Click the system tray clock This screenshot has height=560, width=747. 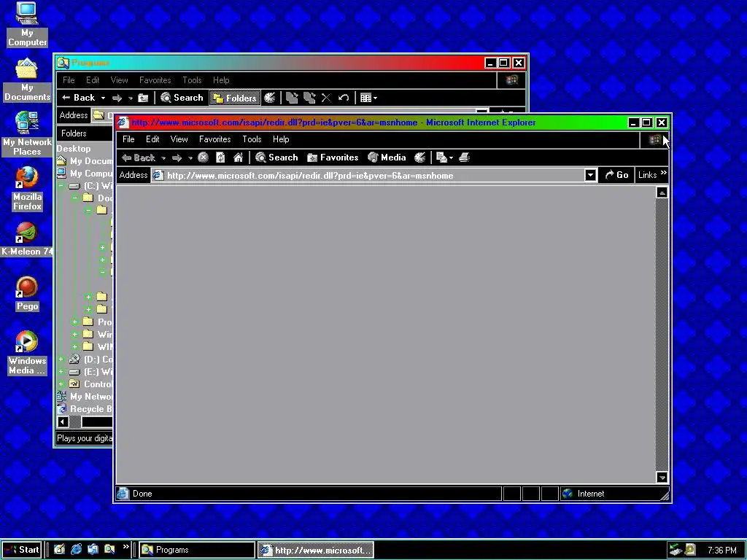tap(721, 551)
